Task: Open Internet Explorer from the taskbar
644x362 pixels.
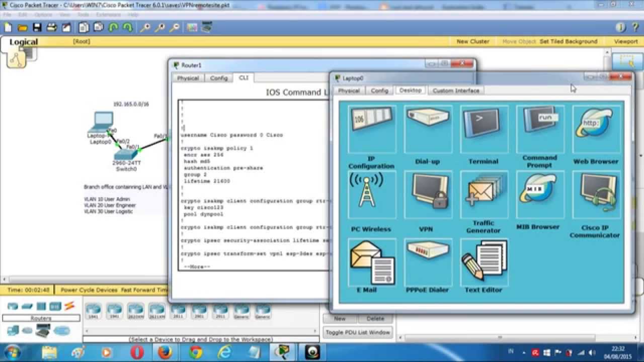Action: [225, 352]
